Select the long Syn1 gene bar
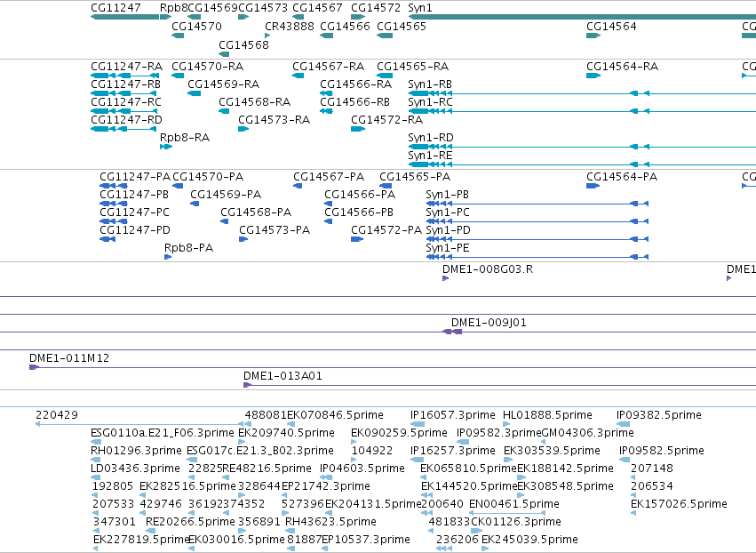Screen dimensions: 756x553 click(x=582, y=17)
